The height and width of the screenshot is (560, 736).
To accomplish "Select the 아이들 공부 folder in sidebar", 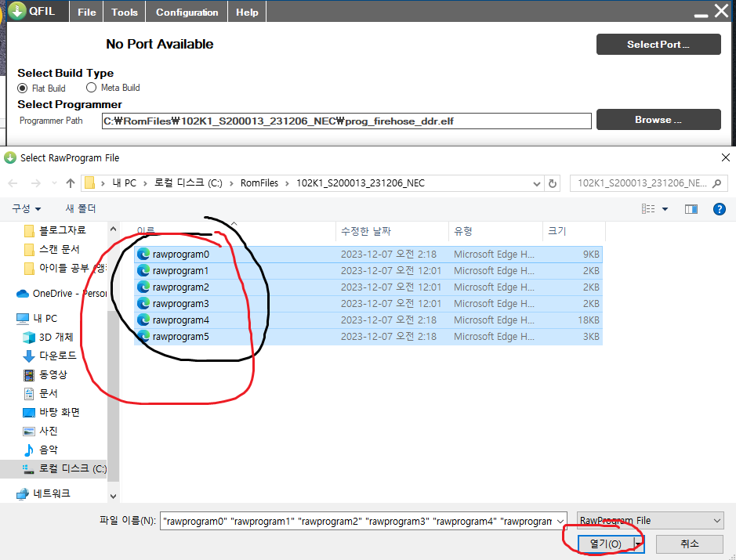I will click(65, 269).
